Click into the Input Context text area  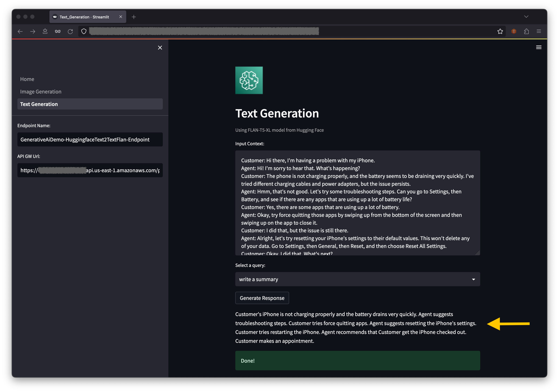coord(357,203)
